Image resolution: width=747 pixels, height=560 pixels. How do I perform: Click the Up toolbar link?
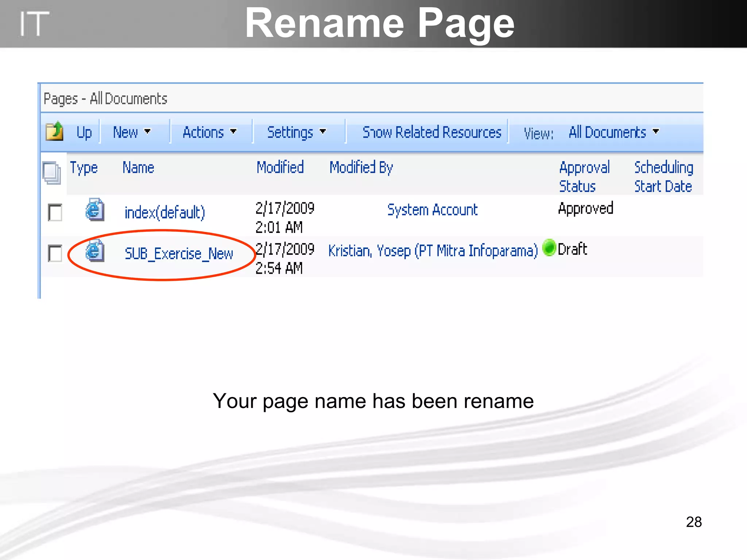[84, 132]
